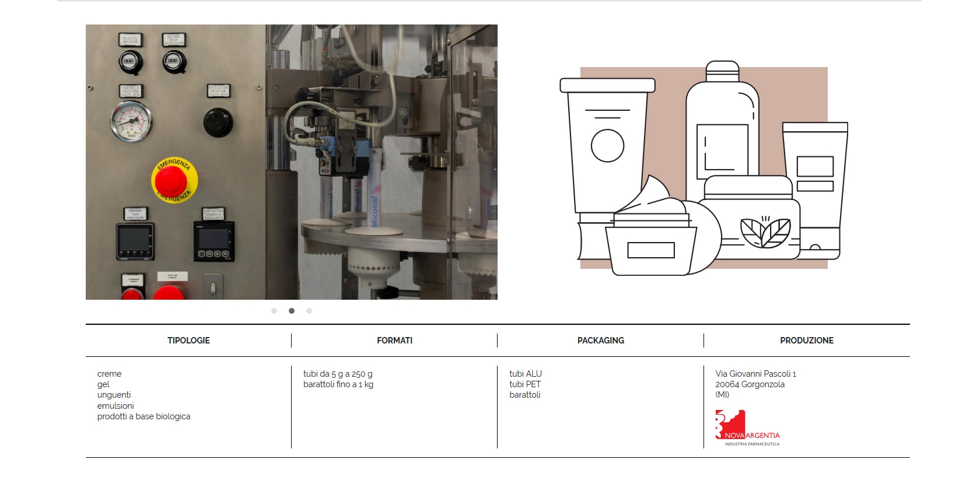Click the 'tubi PET' entry
The image size is (980, 498).
(525, 384)
